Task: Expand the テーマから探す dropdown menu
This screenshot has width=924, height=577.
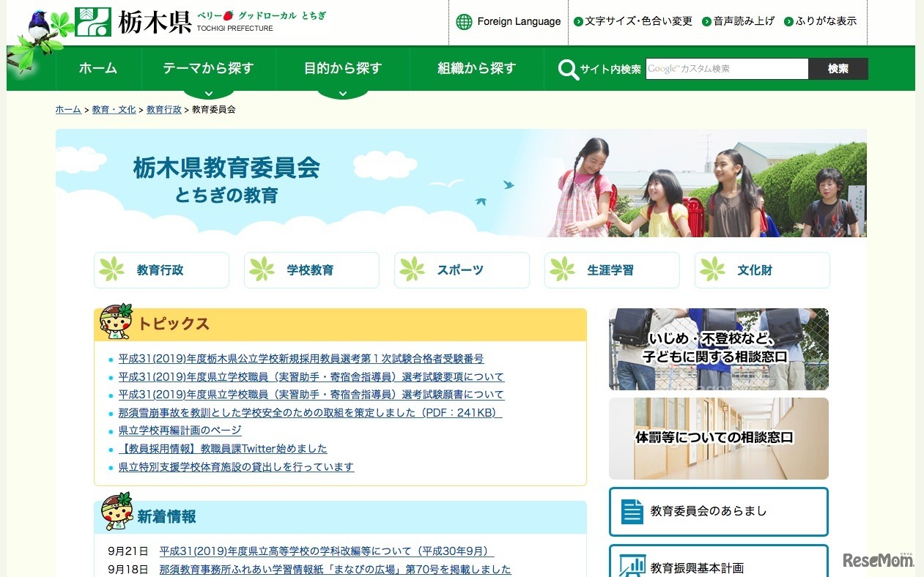Action: point(207,68)
